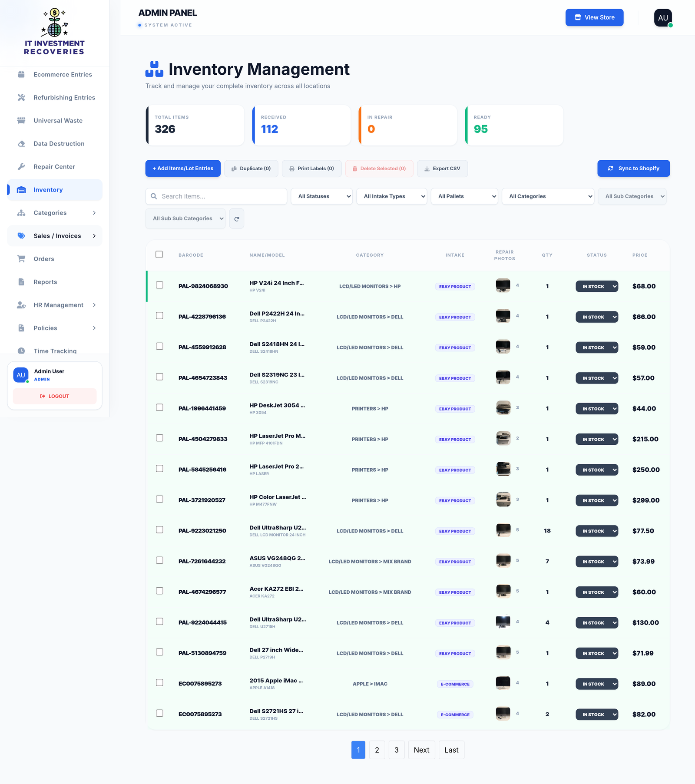The height and width of the screenshot is (784, 695).
Task: Export inventory with Export CSV
Action: pos(442,169)
